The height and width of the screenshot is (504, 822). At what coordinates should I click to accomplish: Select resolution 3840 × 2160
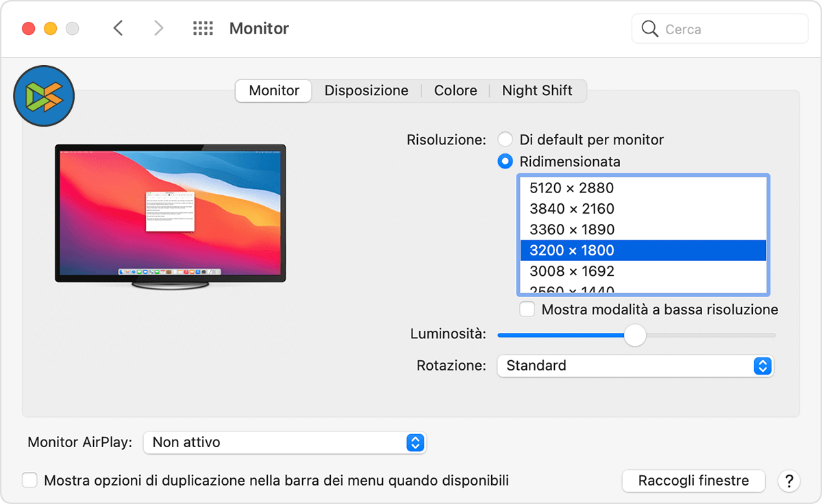point(643,208)
